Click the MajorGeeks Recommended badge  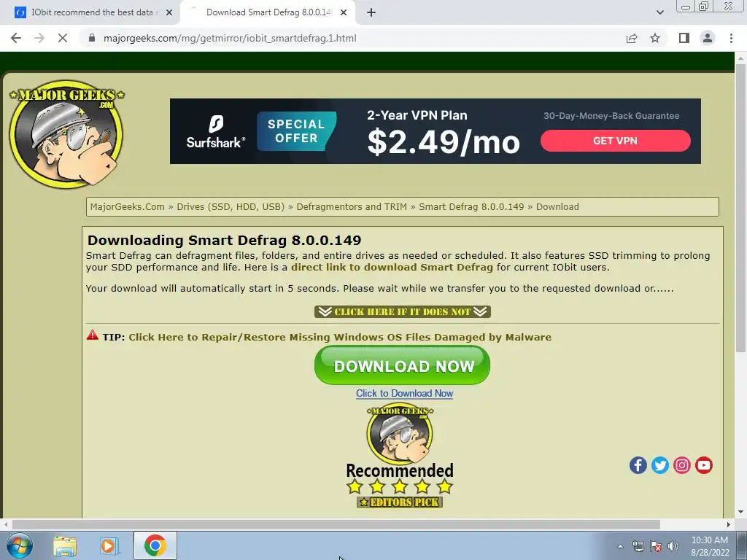click(x=400, y=450)
